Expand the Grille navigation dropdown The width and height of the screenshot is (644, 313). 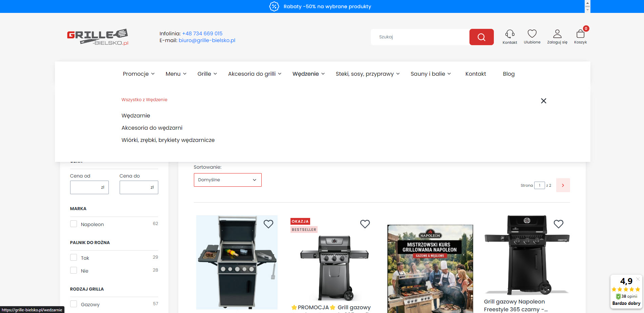click(x=207, y=74)
